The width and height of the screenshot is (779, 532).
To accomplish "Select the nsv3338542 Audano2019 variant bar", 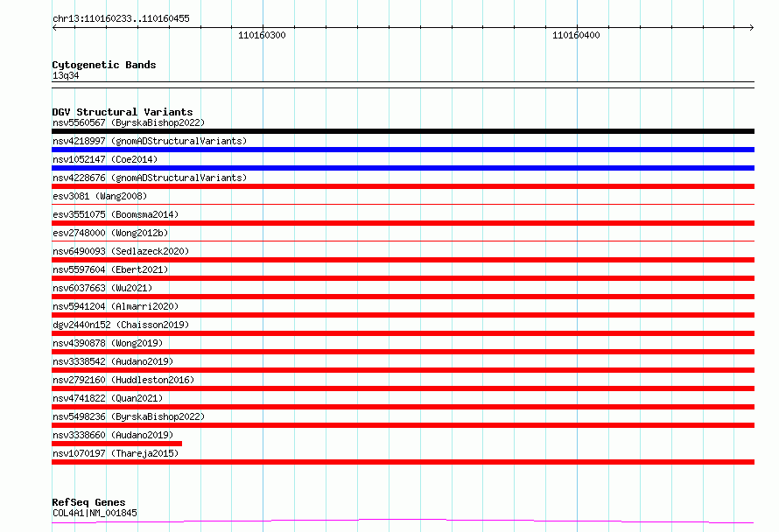I will tap(403, 370).
